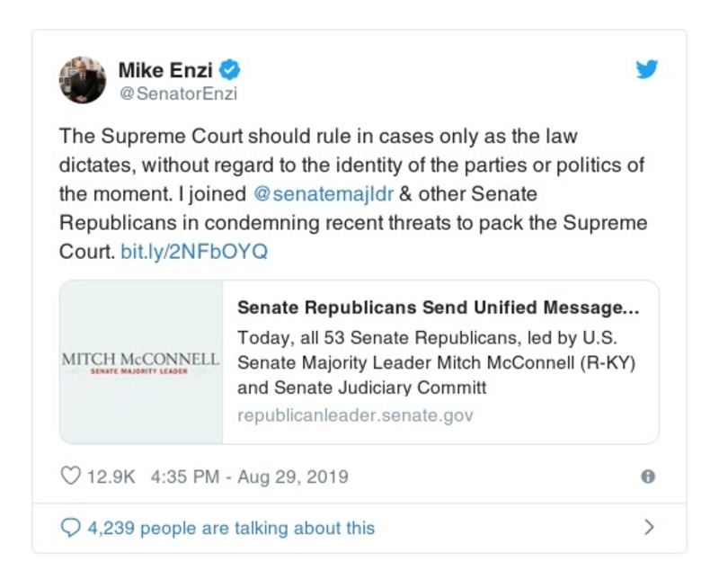719x588 pixels.
Task: Open Mike Enzi's profile avatar
Action: point(83,79)
